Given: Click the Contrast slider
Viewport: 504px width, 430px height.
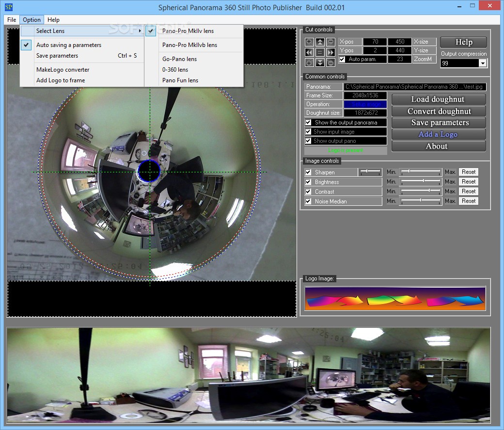Looking at the screenshot, I should (421, 191).
